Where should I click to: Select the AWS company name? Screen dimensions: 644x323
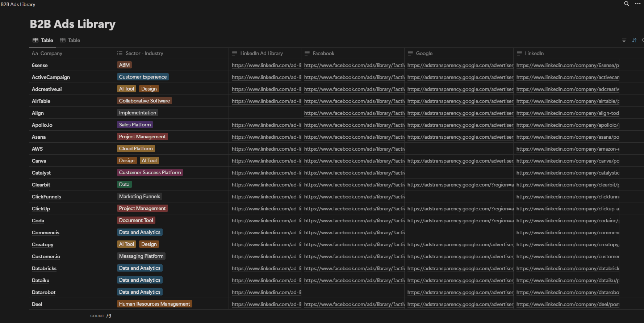pyautogui.click(x=37, y=149)
